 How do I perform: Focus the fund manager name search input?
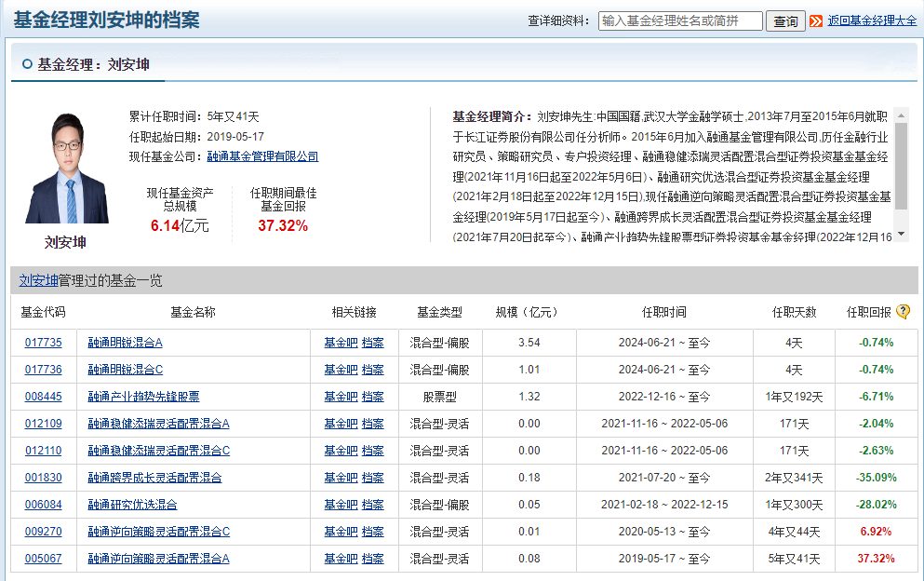point(680,20)
